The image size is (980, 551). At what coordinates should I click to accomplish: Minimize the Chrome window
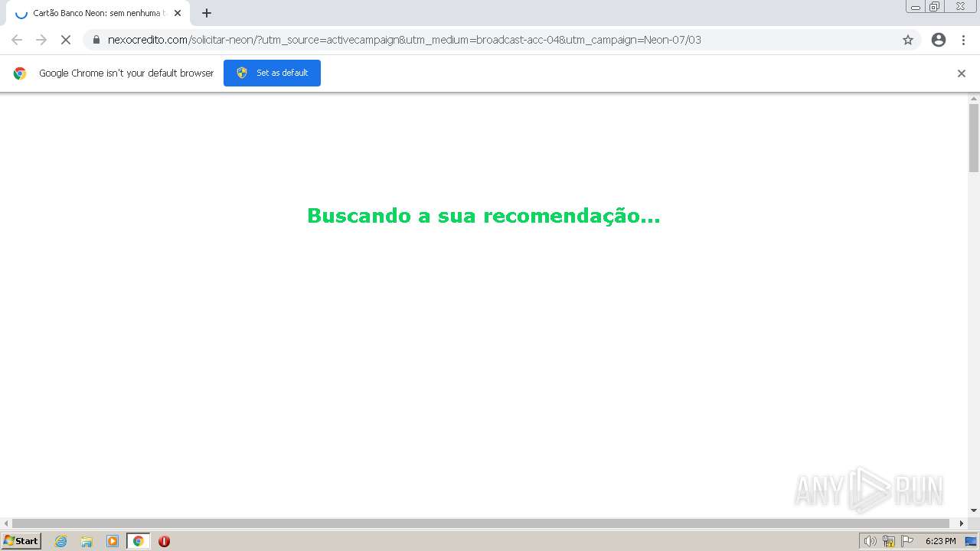[916, 7]
